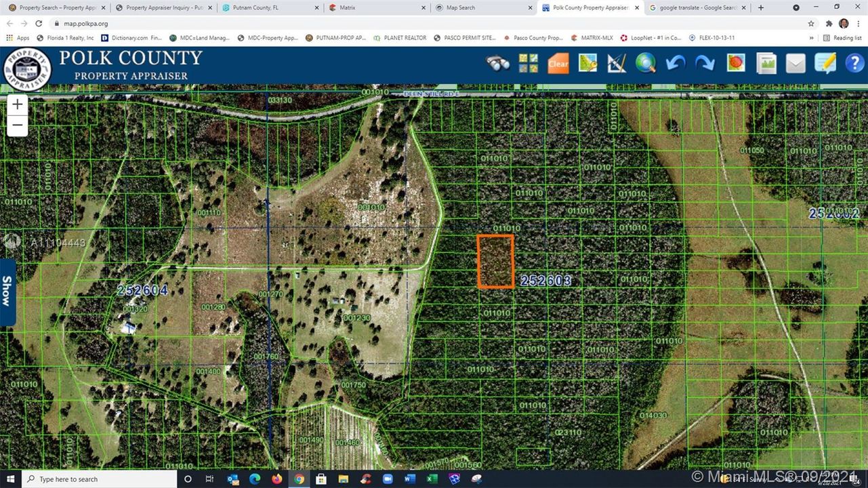868x488 pixels.
Task: Select the measure tool with ruler icon
Action: (x=617, y=64)
